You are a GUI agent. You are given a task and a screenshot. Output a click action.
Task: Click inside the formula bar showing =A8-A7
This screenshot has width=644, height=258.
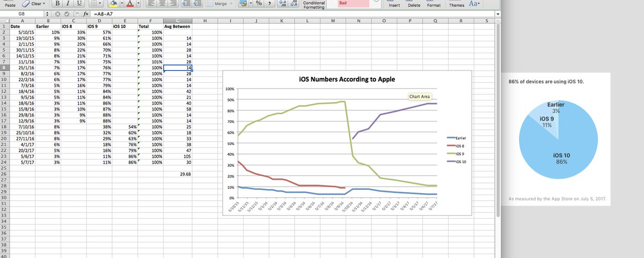(x=292, y=13)
